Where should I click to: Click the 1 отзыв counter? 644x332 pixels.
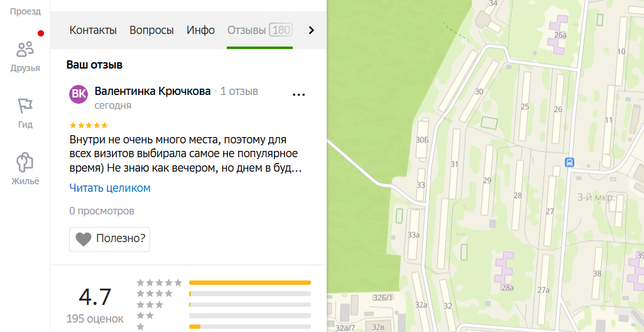click(x=239, y=91)
